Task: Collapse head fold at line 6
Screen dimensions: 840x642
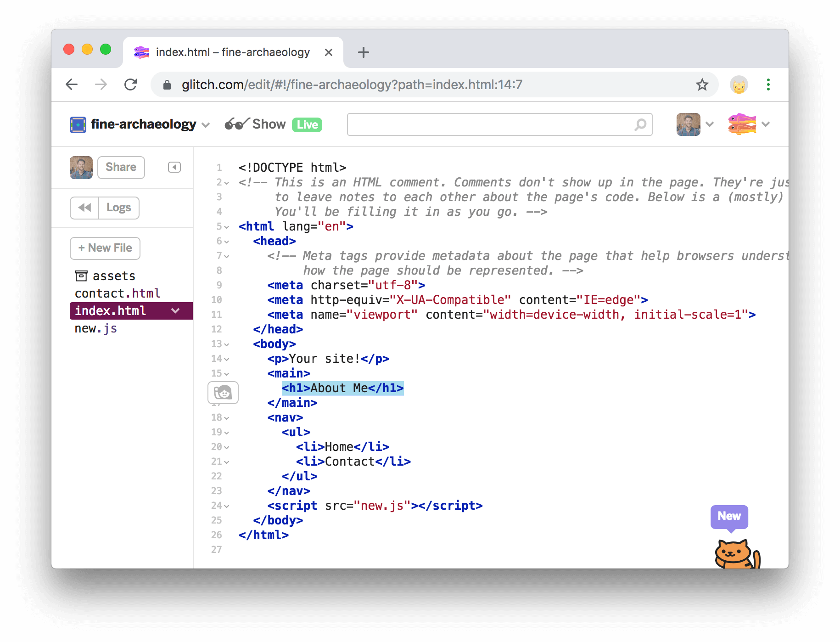Action: point(227,242)
